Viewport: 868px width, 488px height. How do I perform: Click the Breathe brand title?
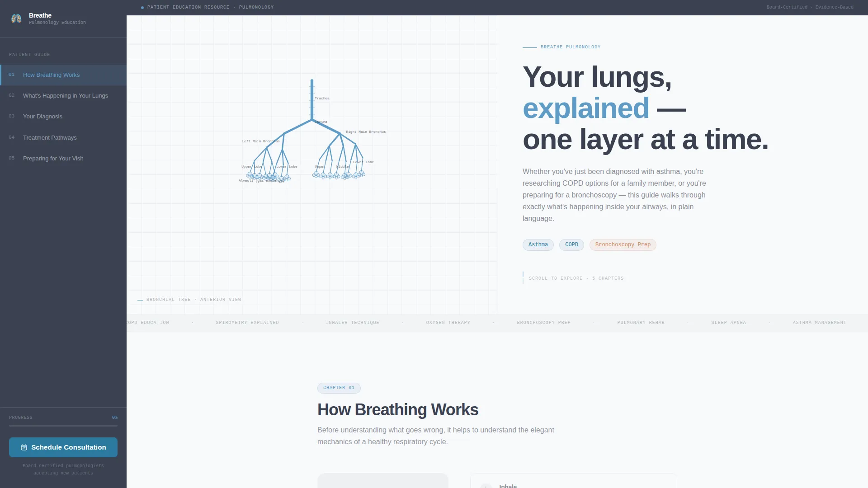click(40, 15)
